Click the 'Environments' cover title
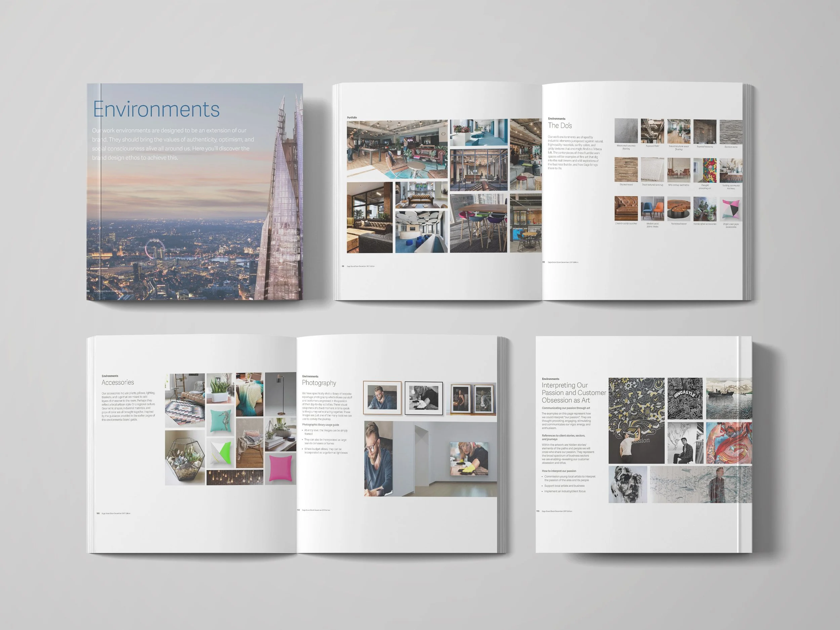This screenshot has width=840, height=630. coord(156,109)
